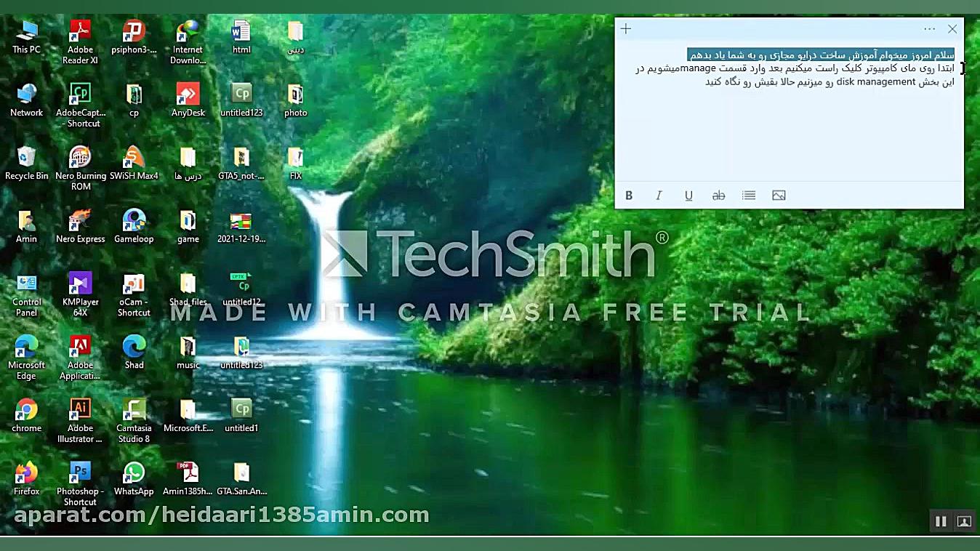Image resolution: width=980 pixels, height=551 pixels.
Task: Create a new sticky note with plus
Action: click(x=626, y=29)
